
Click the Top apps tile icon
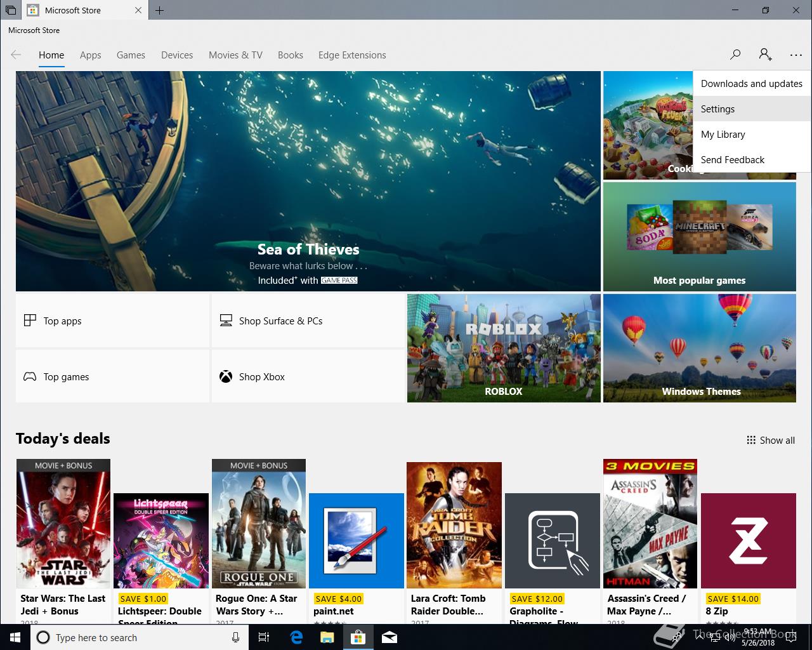pyautogui.click(x=30, y=321)
